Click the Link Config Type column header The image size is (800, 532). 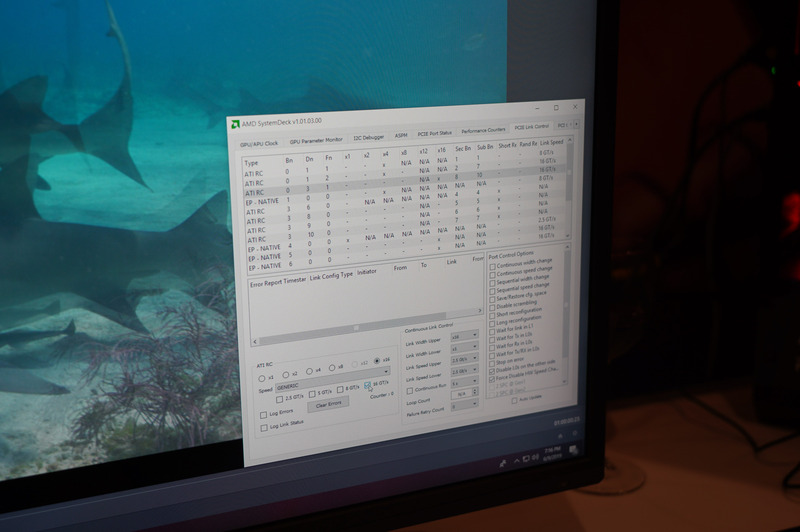tap(331, 276)
